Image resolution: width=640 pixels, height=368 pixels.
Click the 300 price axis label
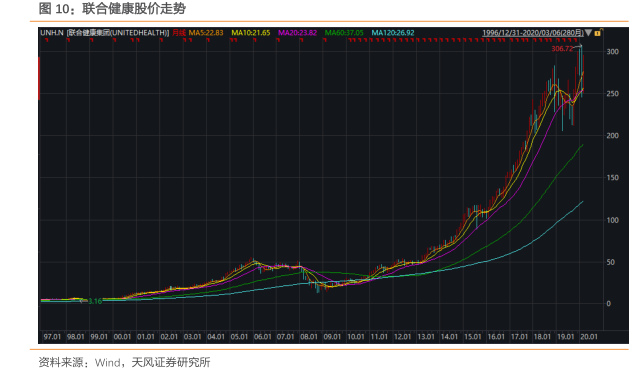613,51
